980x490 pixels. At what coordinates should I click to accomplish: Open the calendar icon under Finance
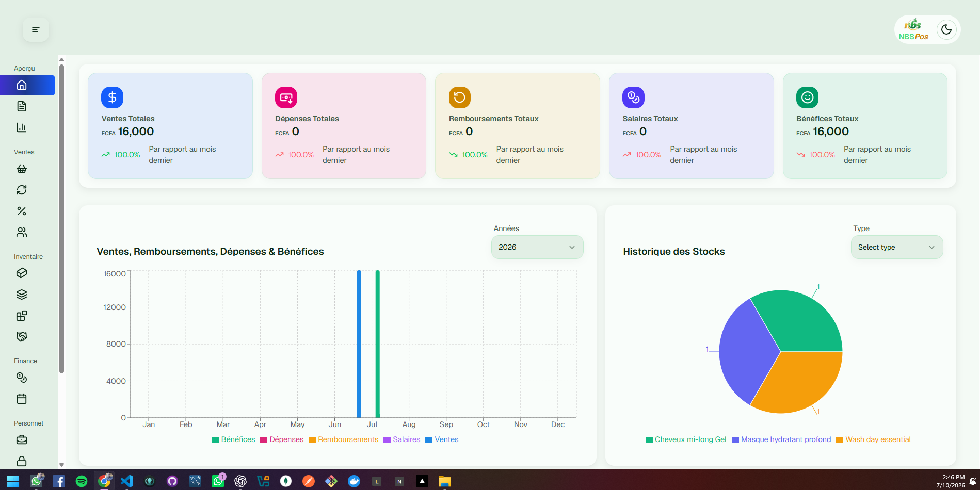22,399
